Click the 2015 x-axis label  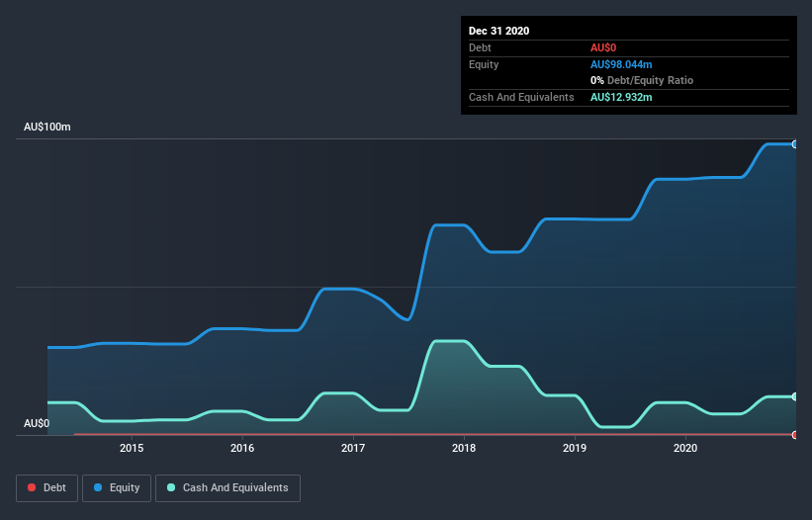(132, 448)
